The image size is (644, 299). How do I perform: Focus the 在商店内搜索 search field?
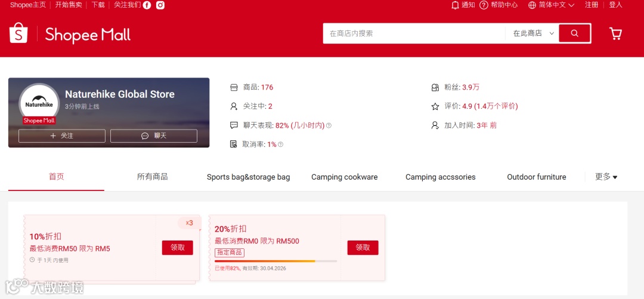tap(414, 33)
